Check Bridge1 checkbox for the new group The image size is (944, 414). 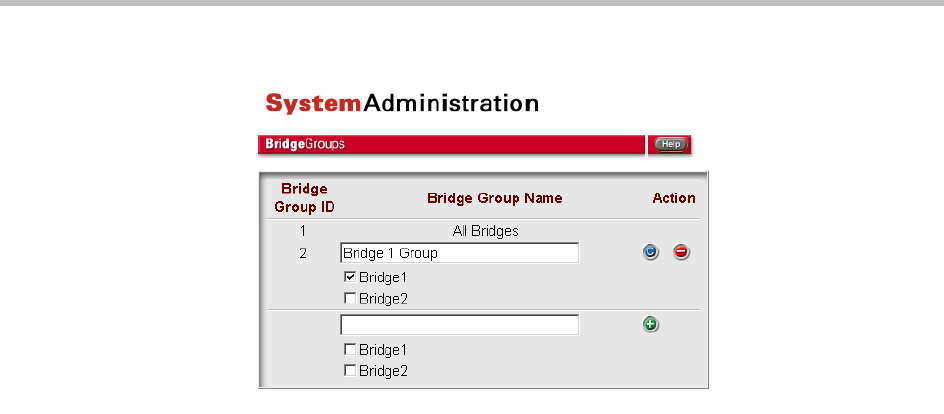(349, 350)
